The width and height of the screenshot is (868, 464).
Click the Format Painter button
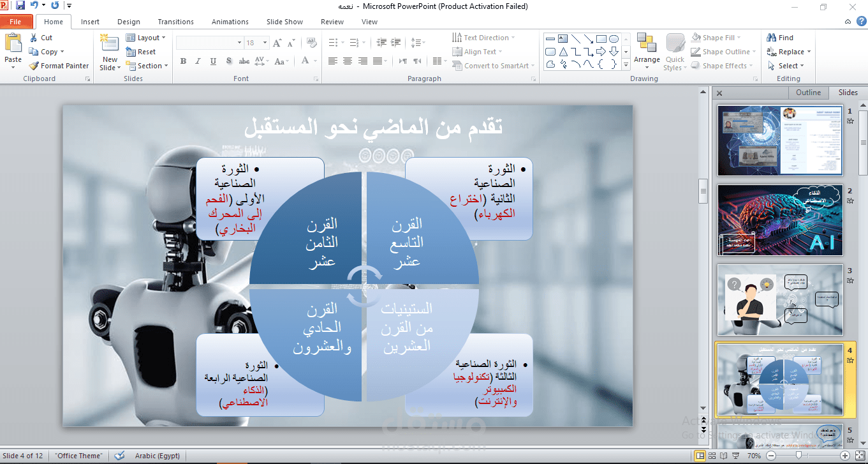click(59, 66)
